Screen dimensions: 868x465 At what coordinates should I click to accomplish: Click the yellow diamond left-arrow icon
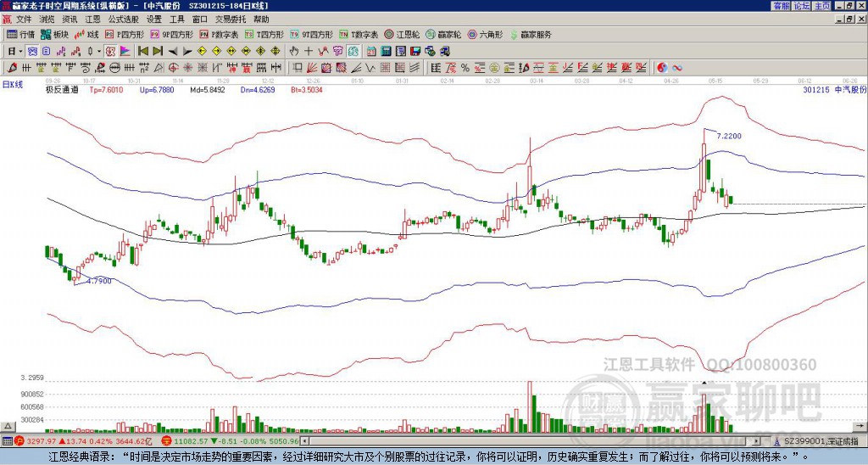pos(202,52)
